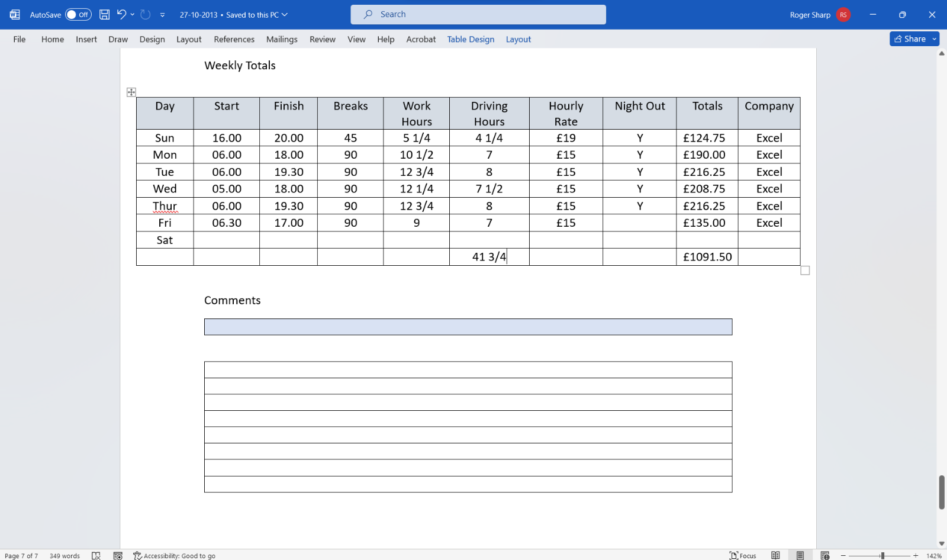Switch to the Table Design tab
This screenshot has width=947, height=560.
tap(471, 39)
